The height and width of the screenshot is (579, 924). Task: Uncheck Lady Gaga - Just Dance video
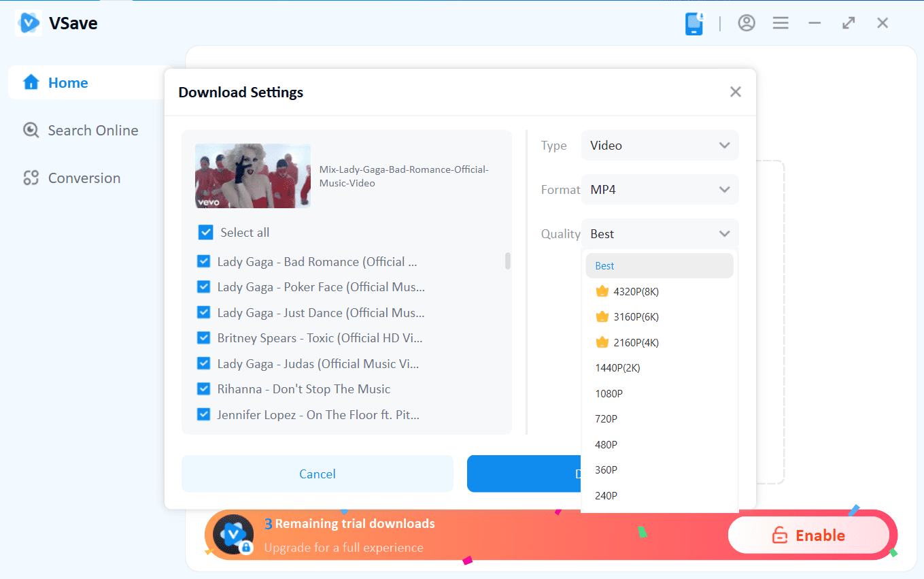[x=203, y=313]
